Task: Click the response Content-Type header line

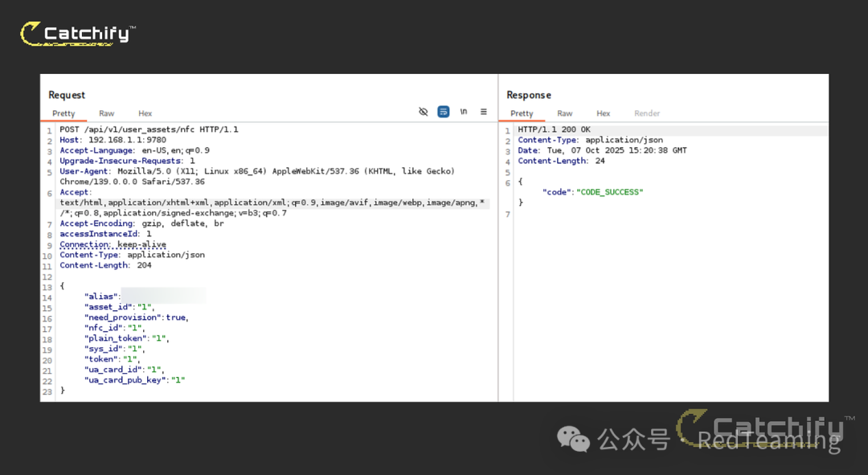Action: coord(590,140)
